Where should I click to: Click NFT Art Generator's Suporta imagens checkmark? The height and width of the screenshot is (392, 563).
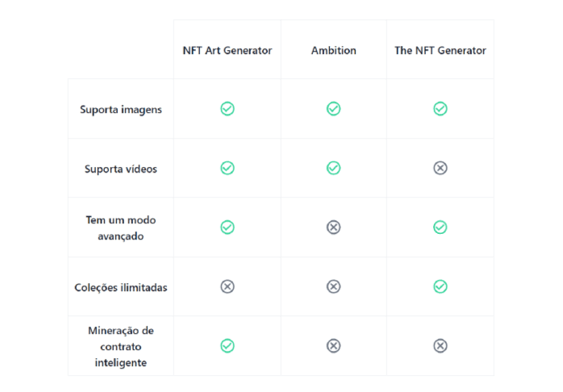(x=227, y=109)
